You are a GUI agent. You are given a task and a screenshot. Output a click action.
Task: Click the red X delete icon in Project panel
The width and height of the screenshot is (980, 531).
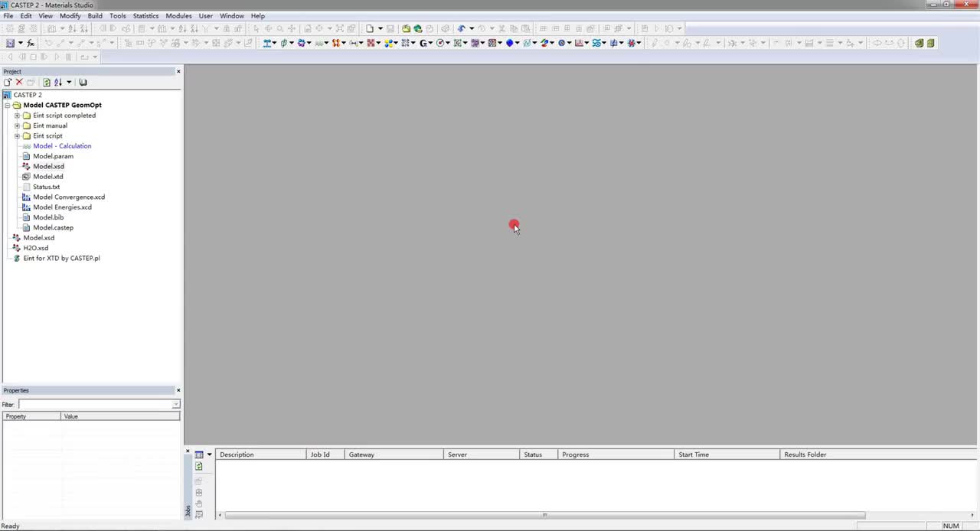[x=19, y=82]
